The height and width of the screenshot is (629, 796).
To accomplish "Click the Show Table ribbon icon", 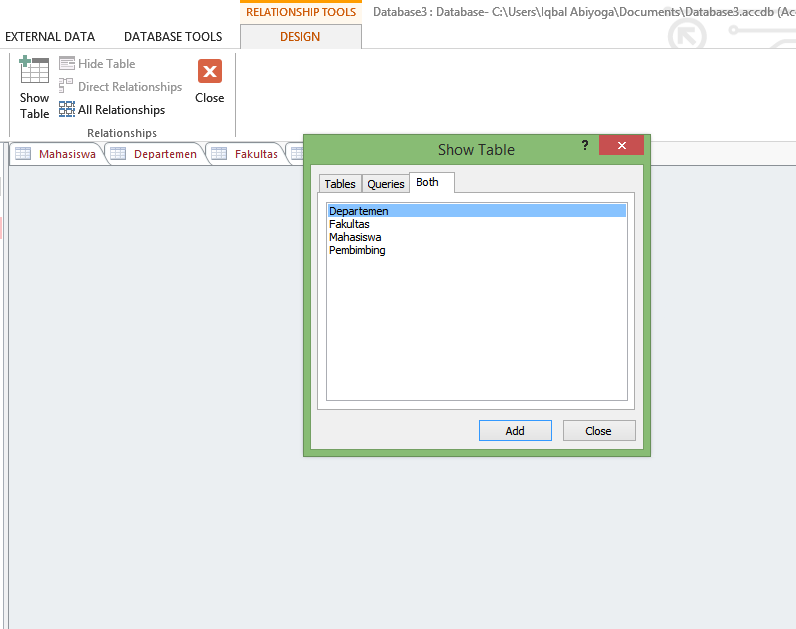I will pyautogui.click(x=34, y=88).
